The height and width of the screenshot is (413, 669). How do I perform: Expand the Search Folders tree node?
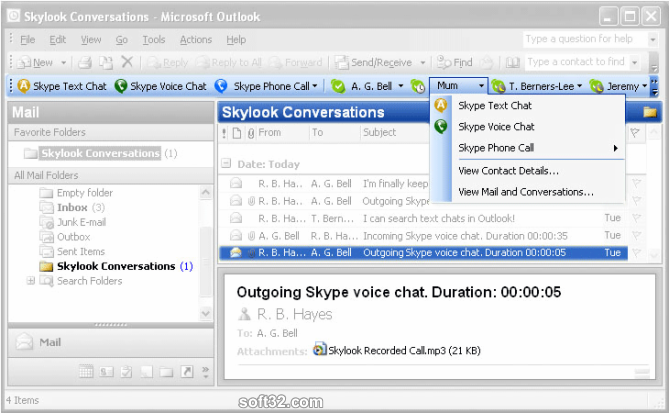coord(30,281)
